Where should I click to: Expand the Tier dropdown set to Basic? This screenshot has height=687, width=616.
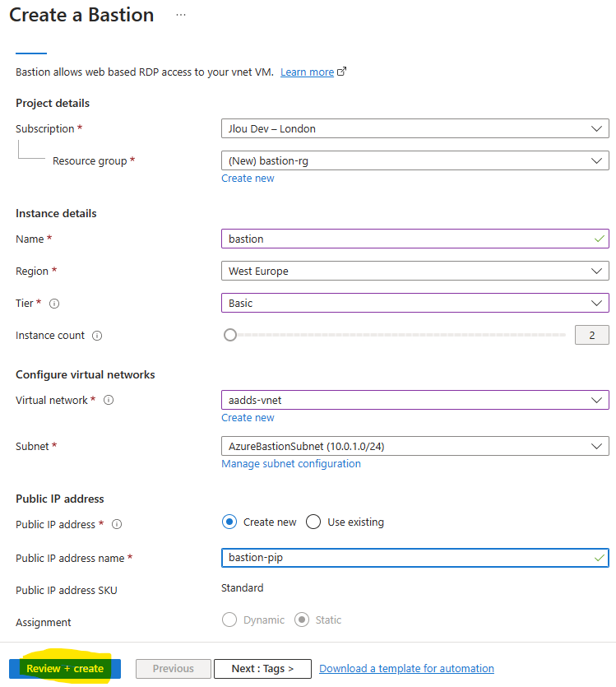(415, 303)
